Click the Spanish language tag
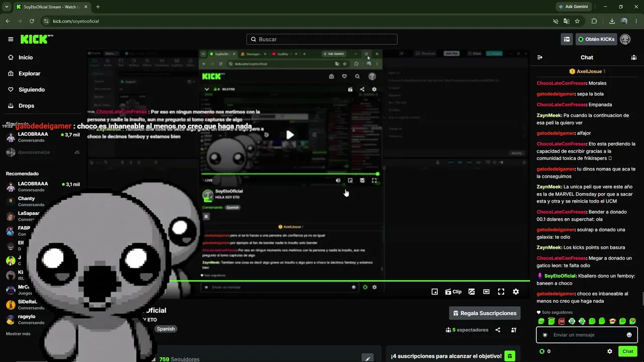Image resolution: width=644 pixels, height=362 pixels. pyautogui.click(x=166, y=329)
